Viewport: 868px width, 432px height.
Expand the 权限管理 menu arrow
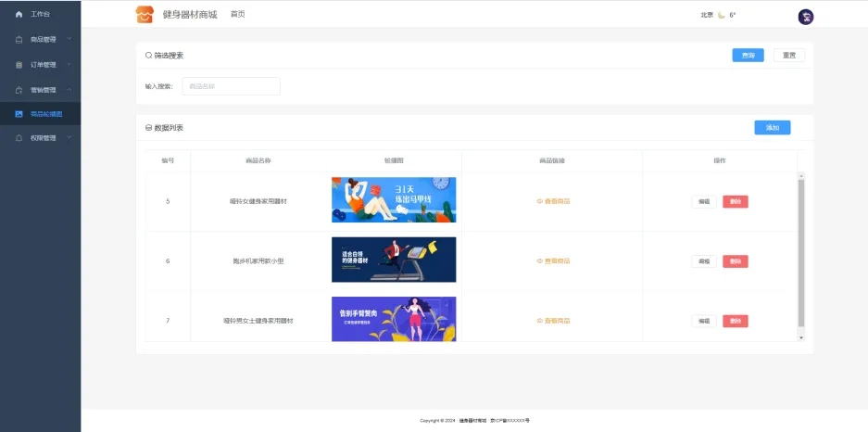(x=69, y=138)
